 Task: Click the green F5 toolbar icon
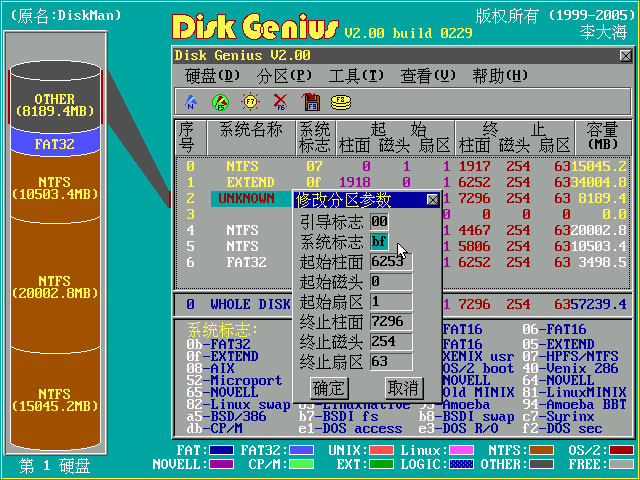(220, 102)
